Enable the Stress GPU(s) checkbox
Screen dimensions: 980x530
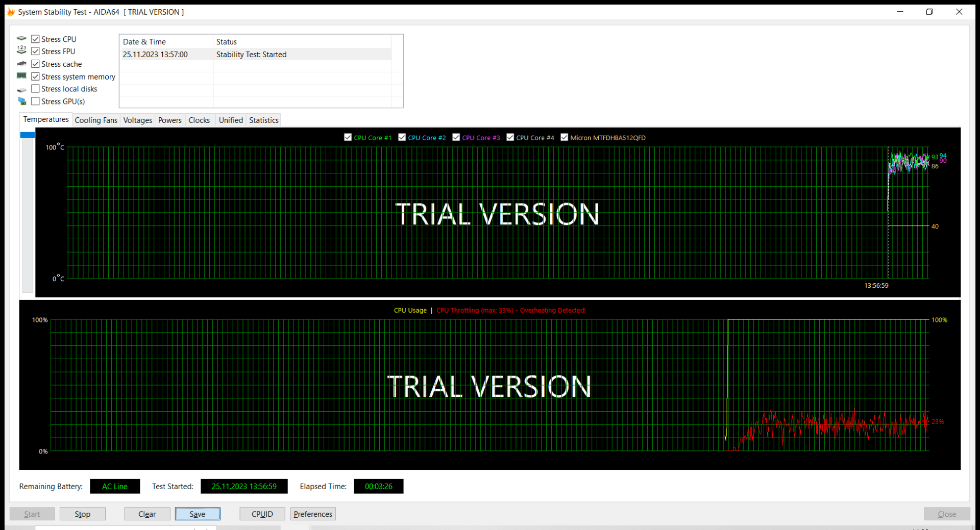tap(35, 101)
